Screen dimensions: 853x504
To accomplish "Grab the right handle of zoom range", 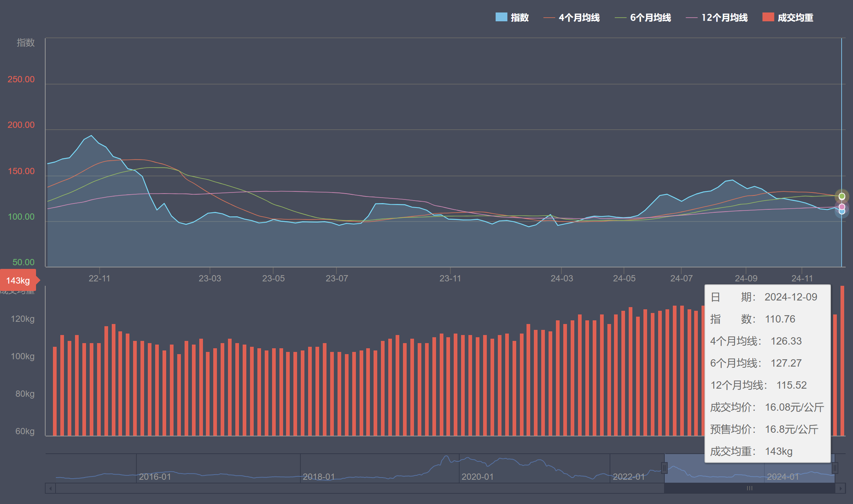I will (x=835, y=468).
